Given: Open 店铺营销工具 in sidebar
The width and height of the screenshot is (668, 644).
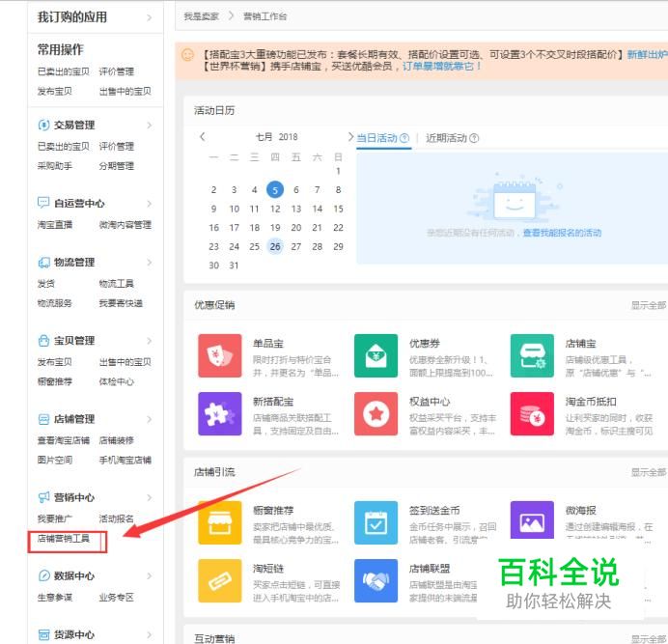Looking at the screenshot, I should [64, 539].
